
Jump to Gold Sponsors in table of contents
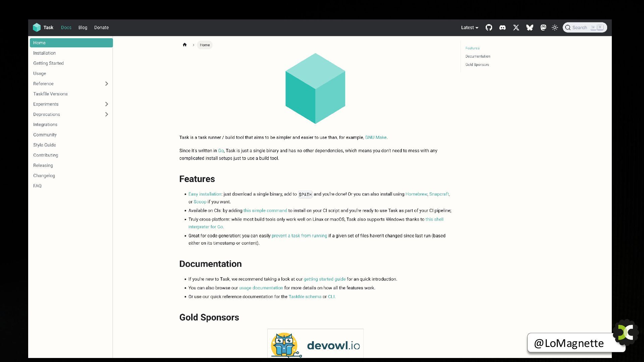477,64
